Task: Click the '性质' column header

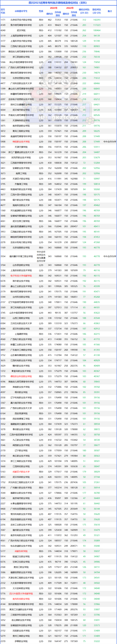Action: 41,11
